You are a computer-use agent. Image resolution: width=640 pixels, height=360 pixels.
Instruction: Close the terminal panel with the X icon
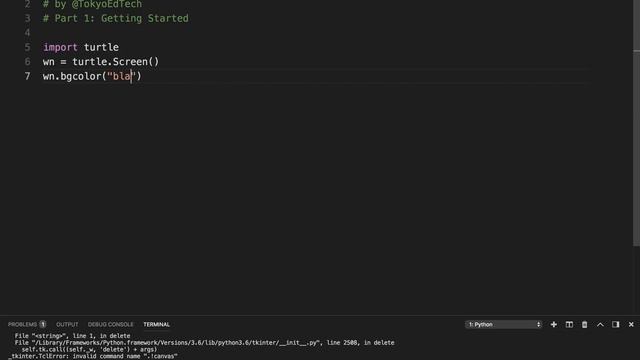click(631, 324)
